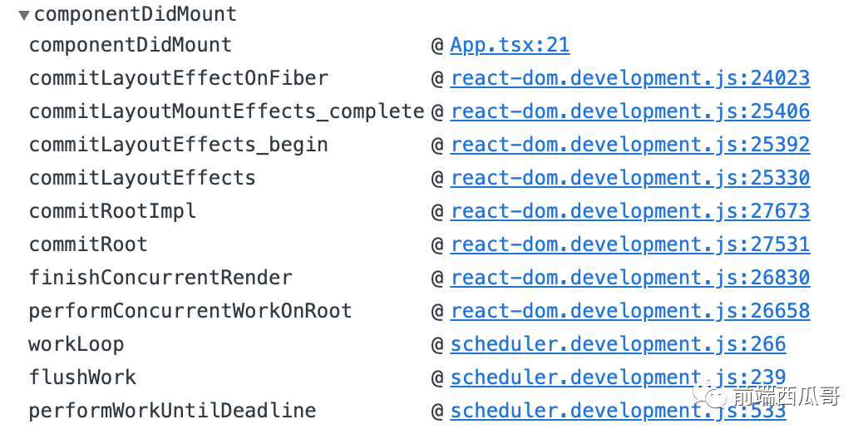Open react-dom.development.js:25406 link
868x434 pixels.
pos(630,111)
